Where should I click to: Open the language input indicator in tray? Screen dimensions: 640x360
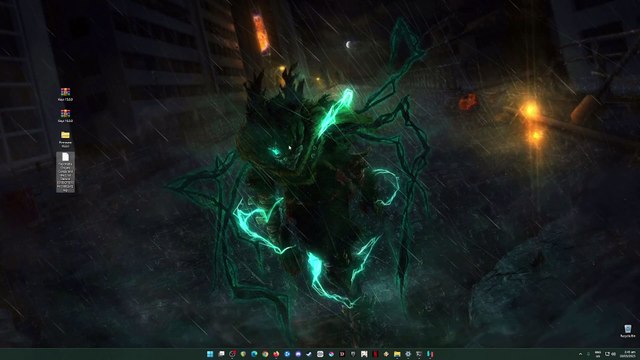598,354
